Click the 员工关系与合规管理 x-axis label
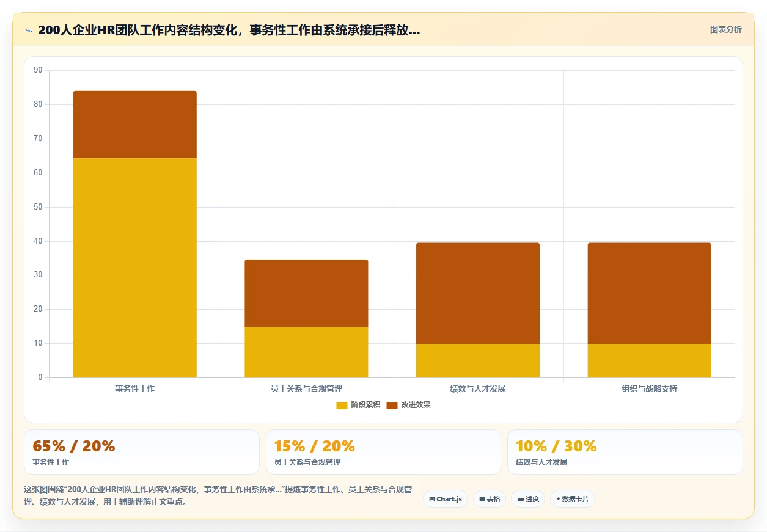The image size is (767, 532). tap(306, 388)
